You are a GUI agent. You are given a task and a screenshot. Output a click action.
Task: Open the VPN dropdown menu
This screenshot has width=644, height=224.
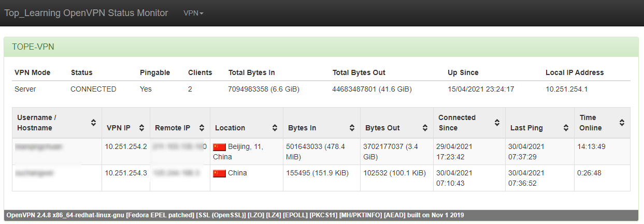pos(193,13)
